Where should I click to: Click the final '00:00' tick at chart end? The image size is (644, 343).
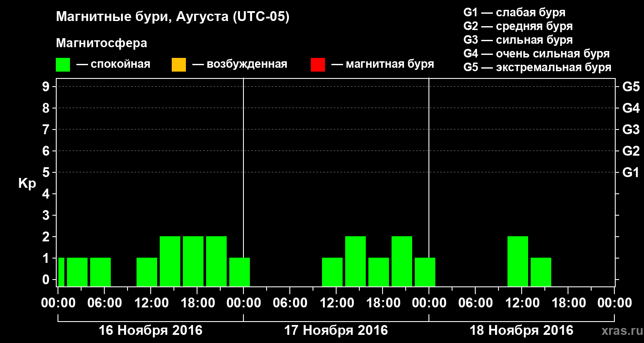click(614, 303)
